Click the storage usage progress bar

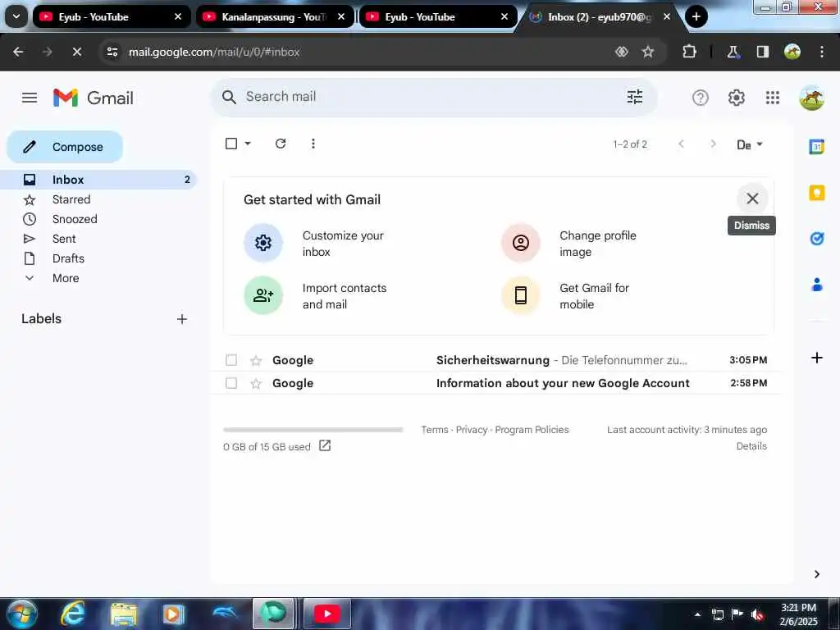313,430
